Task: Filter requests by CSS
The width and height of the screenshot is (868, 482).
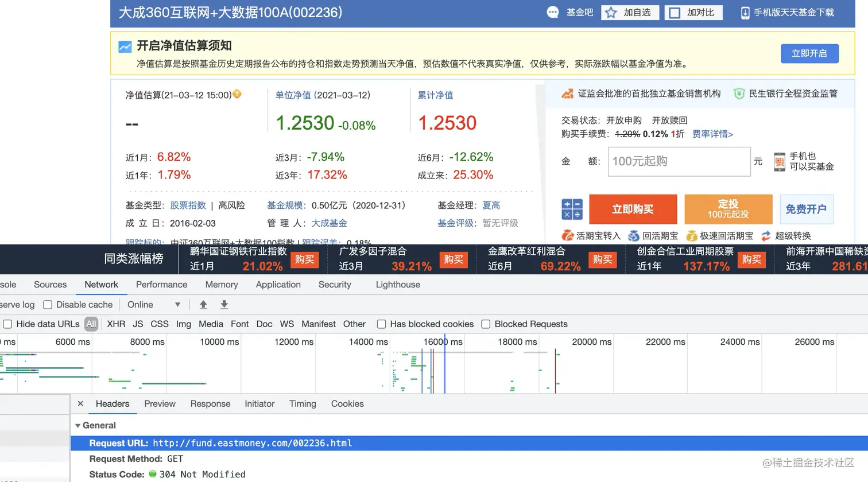Action: tap(160, 324)
